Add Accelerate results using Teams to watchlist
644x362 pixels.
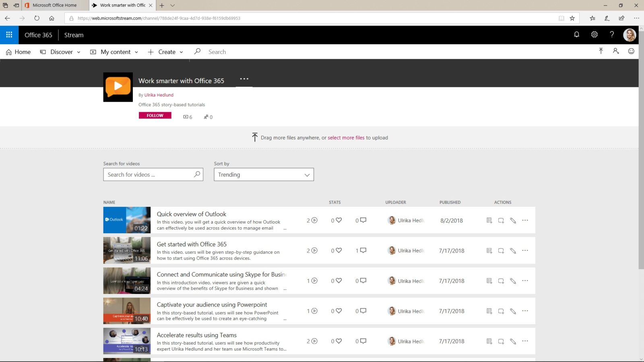click(489, 341)
